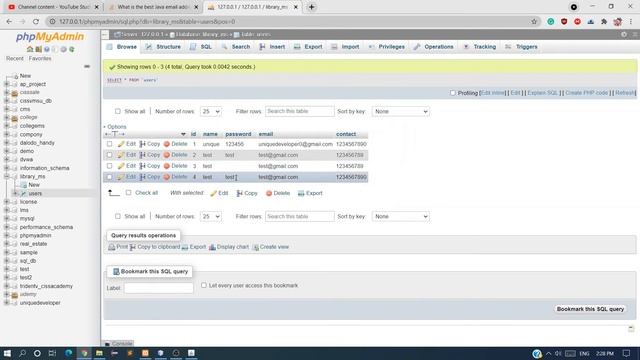Image resolution: width=640 pixels, height=360 pixels.
Task: Copy the row with id 3
Action: 150,166
